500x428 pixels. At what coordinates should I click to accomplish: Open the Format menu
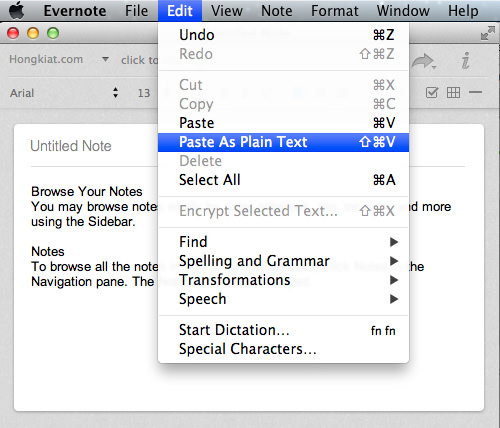(335, 11)
